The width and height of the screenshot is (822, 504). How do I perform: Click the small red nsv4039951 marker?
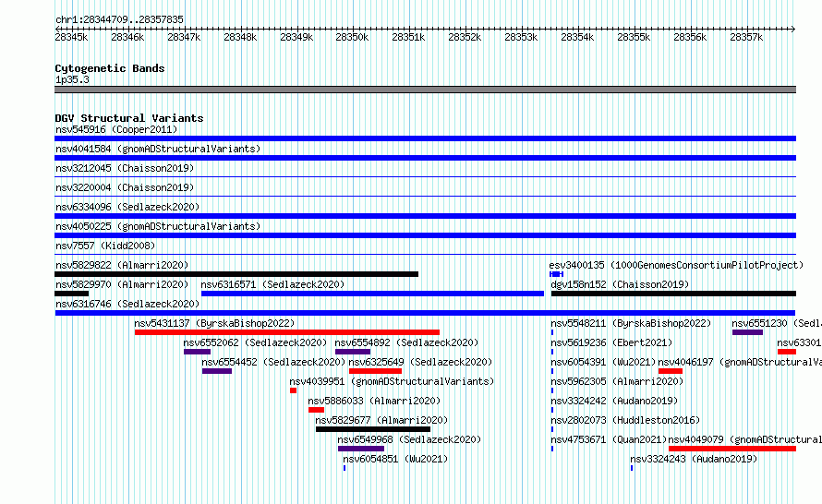tap(293, 390)
